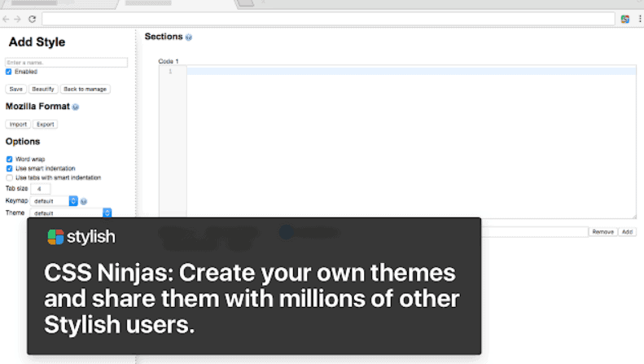Open the Keymap dropdown

pos(55,201)
